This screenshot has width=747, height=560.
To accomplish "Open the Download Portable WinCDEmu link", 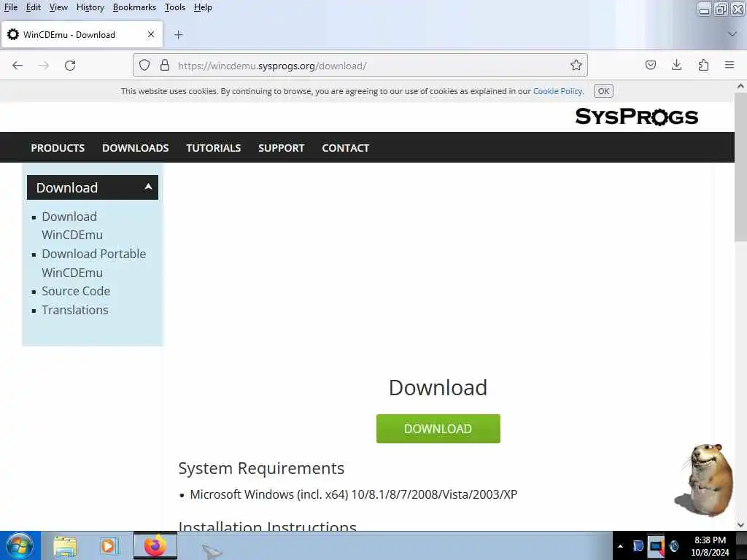I will tap(94, 262).
